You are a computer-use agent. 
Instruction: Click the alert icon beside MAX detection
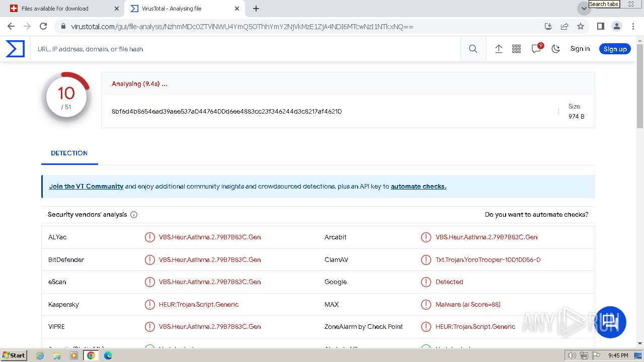point(426,305)
